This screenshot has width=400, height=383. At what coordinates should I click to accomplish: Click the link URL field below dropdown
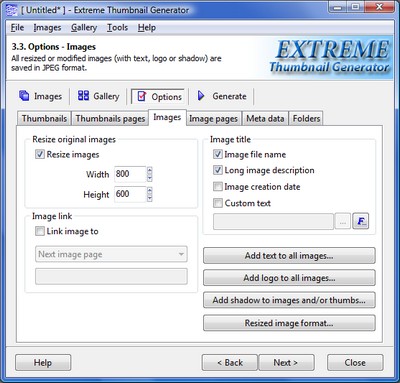pyautogui.click(x=111, y=277)
